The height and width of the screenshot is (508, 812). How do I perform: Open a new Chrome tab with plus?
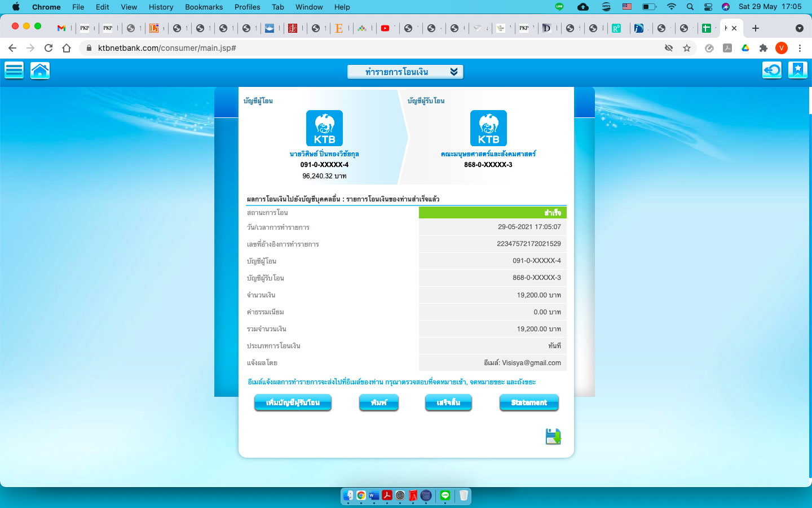(756, 28)
